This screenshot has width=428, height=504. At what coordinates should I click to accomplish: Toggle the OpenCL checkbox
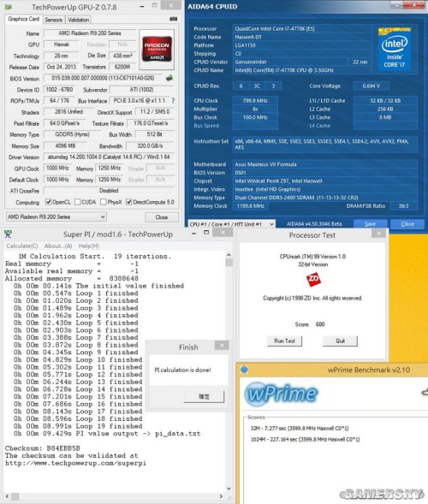click(49, 202)
